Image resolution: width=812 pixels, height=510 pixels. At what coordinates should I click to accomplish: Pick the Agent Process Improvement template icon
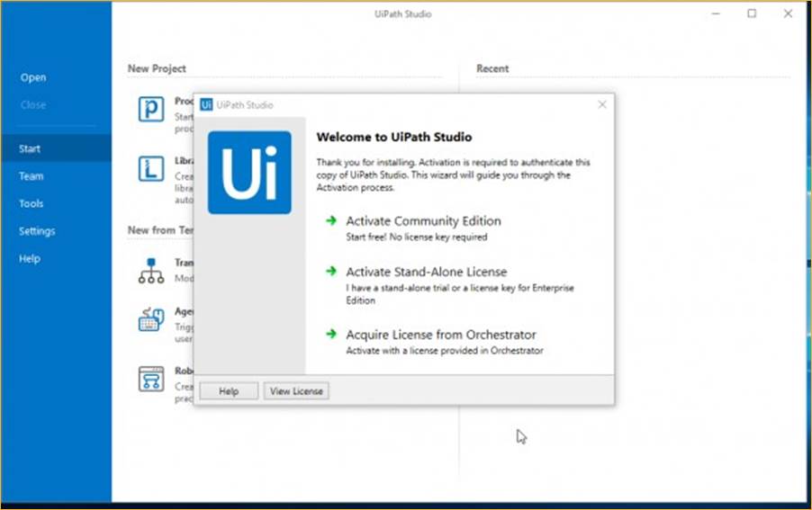click(151, 319)
